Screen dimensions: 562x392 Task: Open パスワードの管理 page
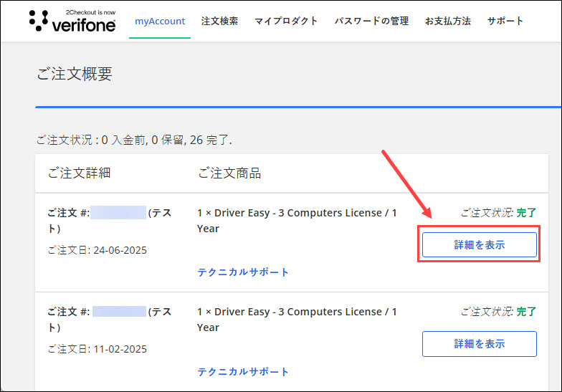(x=371, y=21)
